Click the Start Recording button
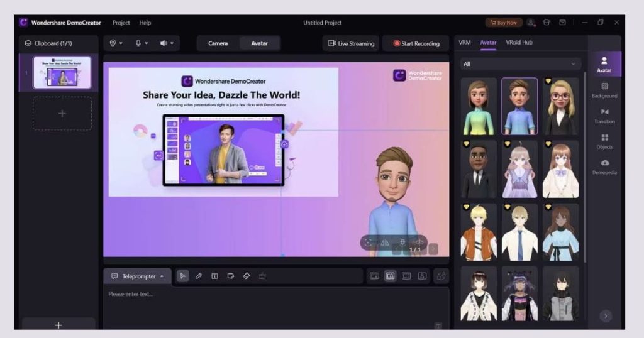 [x=416, y=43]
